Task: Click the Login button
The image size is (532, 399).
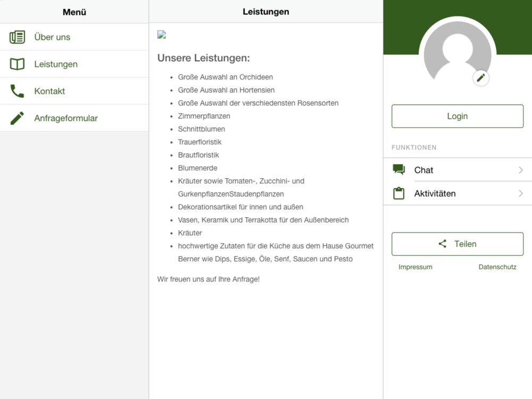Action: 458,116
